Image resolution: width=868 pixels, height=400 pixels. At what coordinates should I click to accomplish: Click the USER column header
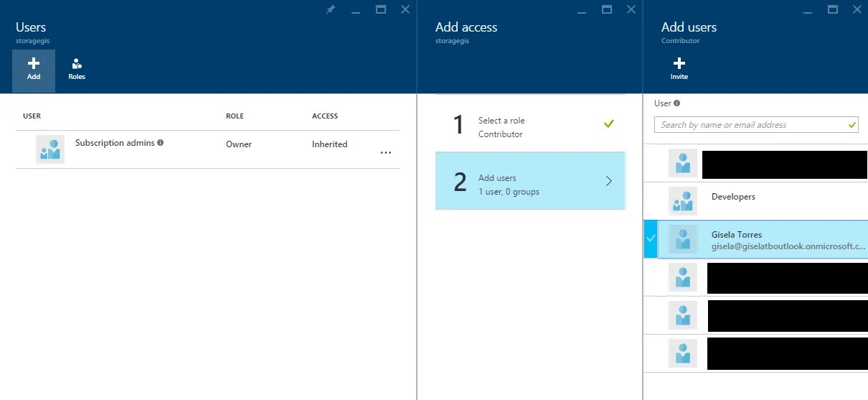[32, 116]
